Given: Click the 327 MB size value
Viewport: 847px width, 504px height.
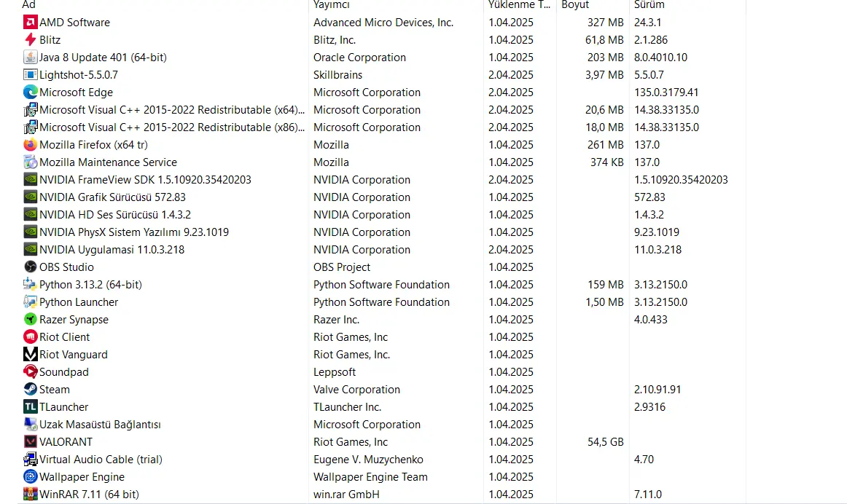Looking at the screenshot, I should (606, 22).
